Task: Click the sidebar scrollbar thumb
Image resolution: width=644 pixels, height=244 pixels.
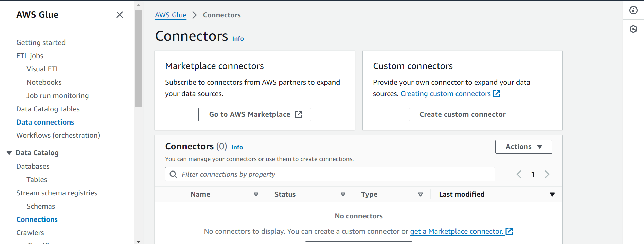Action: tap(138, 58)
